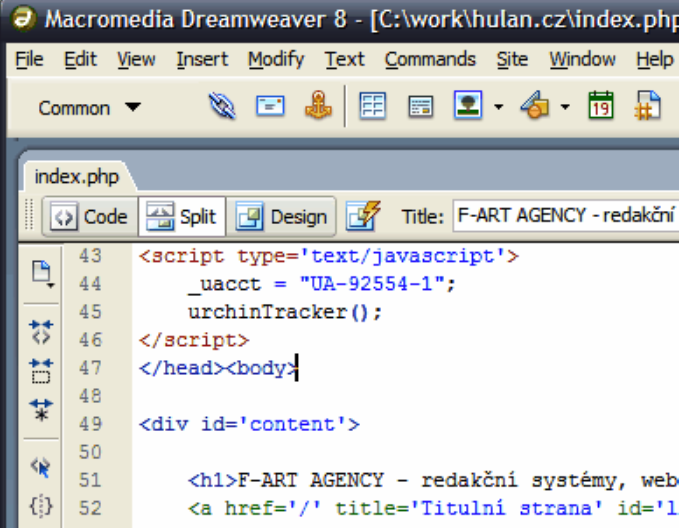Click the Dreamweaver application logo icon

(x=24, y=19)
